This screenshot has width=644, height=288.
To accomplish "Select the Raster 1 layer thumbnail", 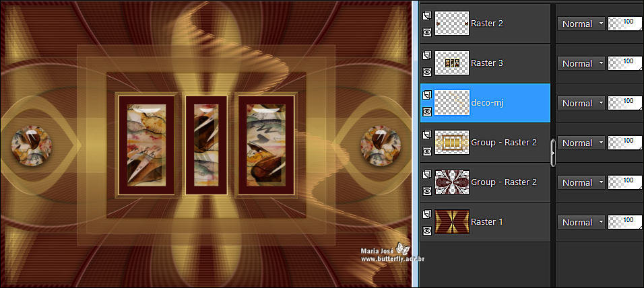I will tap(452, 222).
